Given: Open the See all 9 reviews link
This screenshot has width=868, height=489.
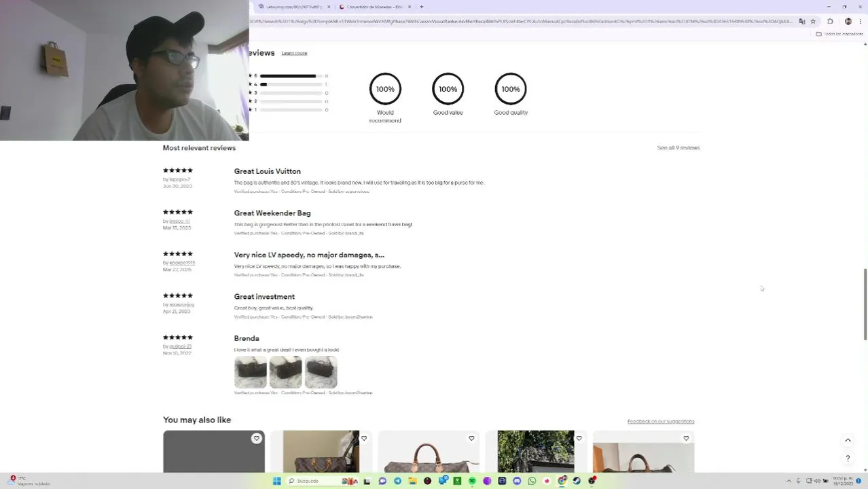Looking at the screenshot, I should click(678, 147).
